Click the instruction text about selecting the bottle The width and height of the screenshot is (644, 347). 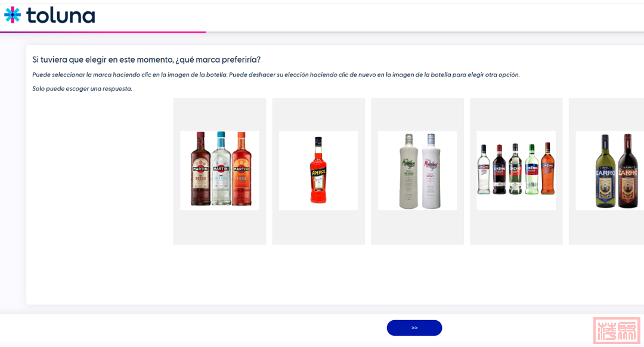(276, 75)
